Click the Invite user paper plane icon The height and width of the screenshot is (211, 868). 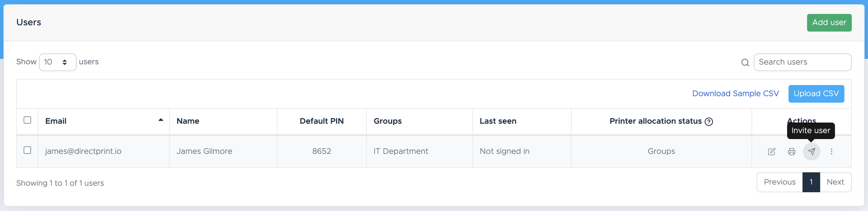pyautogui.click(x=811, y=152)
